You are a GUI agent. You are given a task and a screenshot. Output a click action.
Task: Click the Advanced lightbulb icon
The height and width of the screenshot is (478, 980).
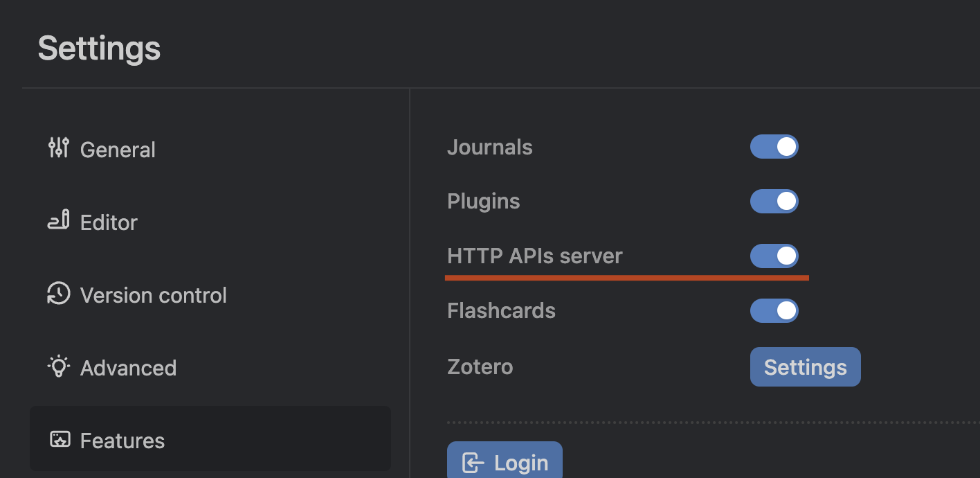(x=58, y=366)
